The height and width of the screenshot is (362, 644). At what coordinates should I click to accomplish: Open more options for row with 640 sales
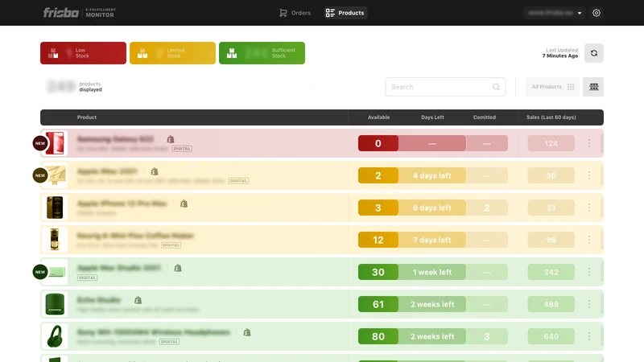(589, 336)
